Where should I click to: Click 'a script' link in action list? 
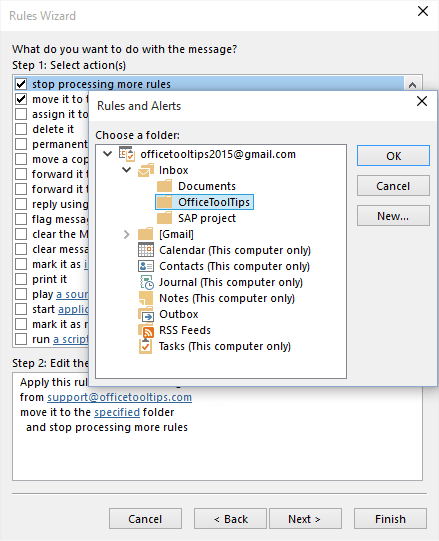[71, 339]
